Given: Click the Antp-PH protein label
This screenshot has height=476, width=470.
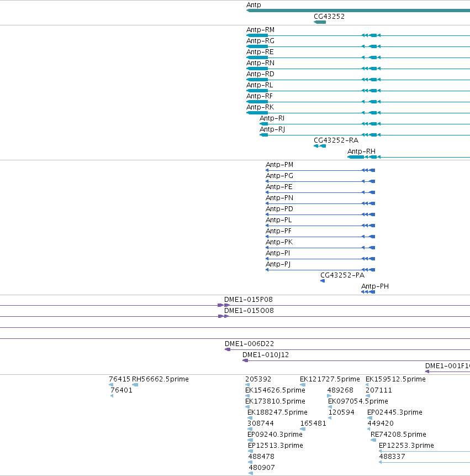Looking at the screenshot, I should pyautogui.click(x=375, y=286).
